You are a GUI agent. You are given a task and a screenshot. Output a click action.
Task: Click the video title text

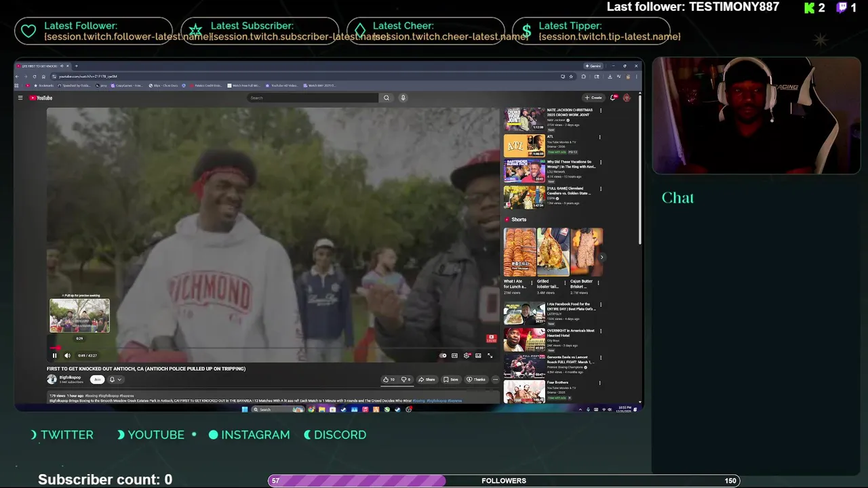[x=146, y=369]
